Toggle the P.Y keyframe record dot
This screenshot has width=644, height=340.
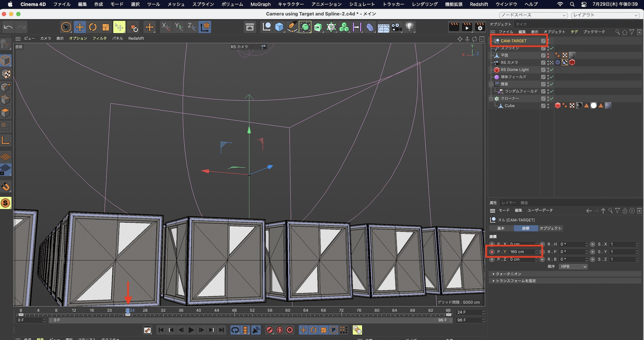492,252
